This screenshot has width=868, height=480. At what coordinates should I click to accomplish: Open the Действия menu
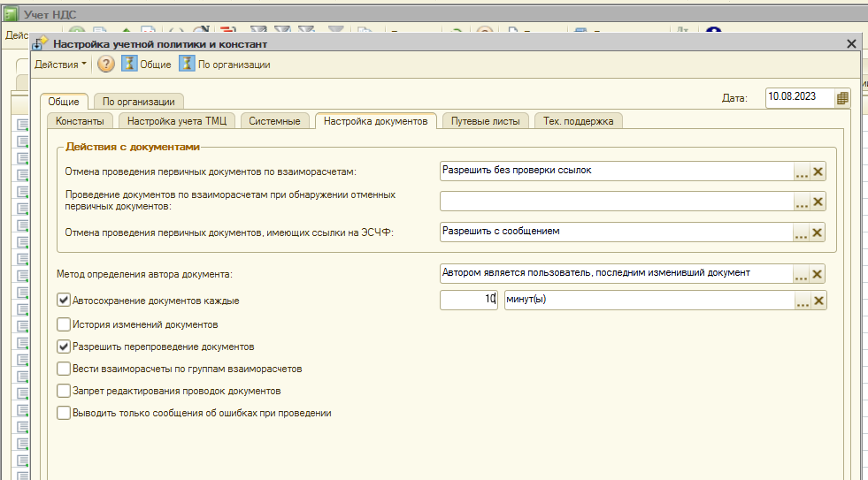click(60, 65)
